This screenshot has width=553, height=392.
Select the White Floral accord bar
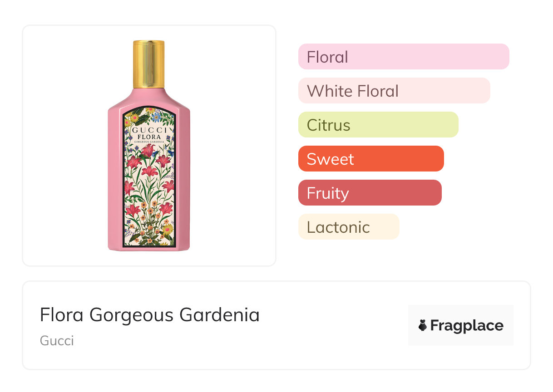pyautogui.click(x=394, y=91)
